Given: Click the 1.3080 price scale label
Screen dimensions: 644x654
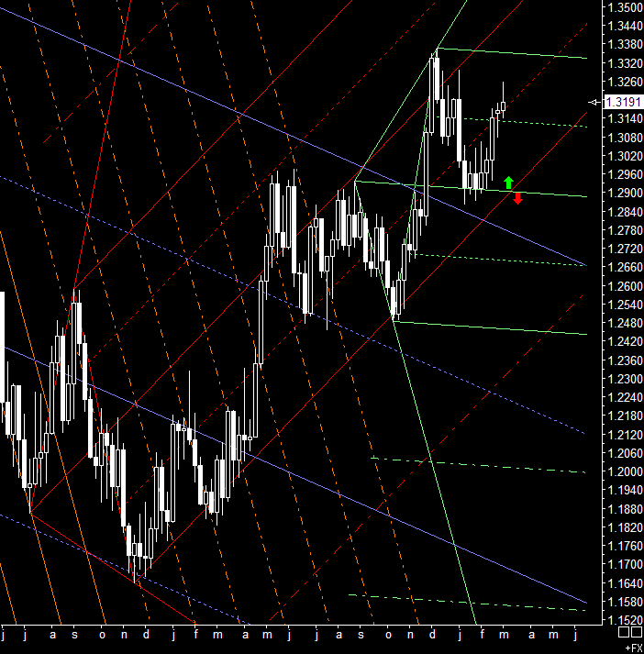Looking at the screenshot, I should click(x=625, y=138).
